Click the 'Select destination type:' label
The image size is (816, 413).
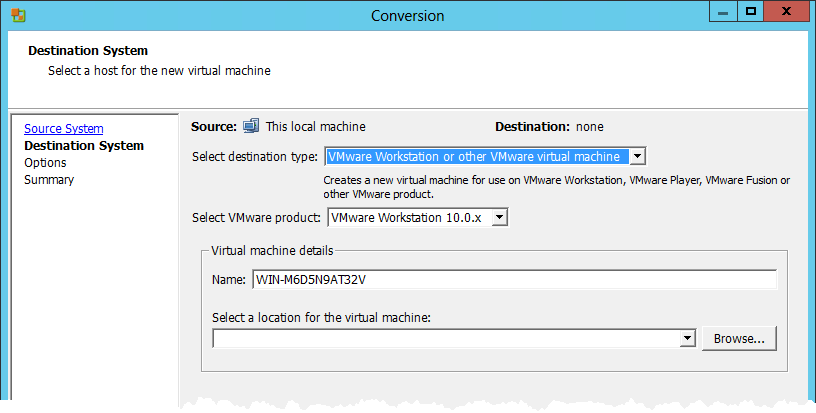click(254, 157)
